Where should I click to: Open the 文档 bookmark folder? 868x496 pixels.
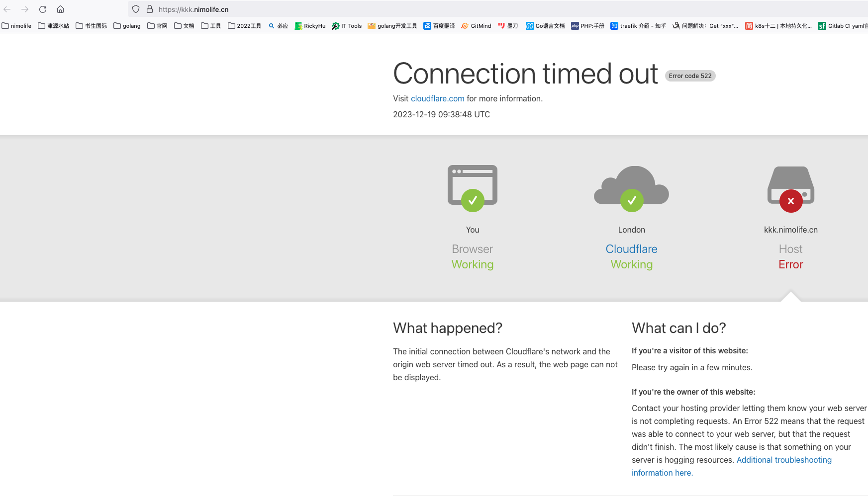coord(184,26)
